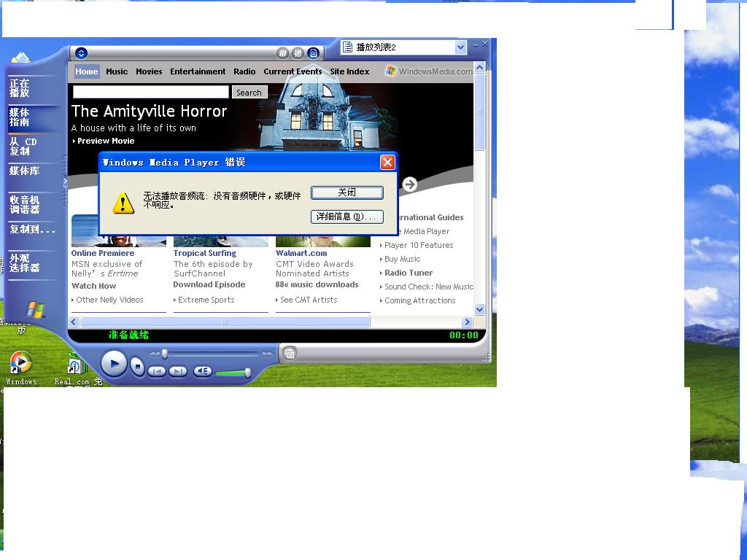Image resolution: width=747 pixels, height=560 pixels.
Task: Skip to next track button
Action: [178, 371]
